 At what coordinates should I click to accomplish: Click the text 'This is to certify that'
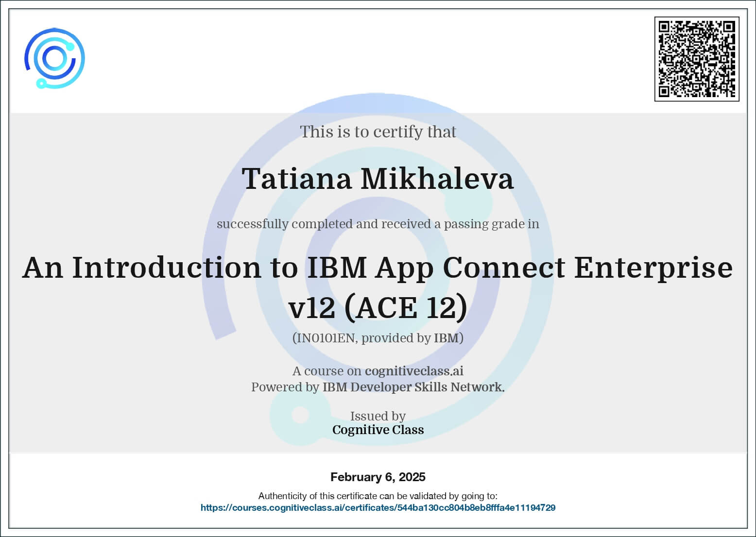378,132
